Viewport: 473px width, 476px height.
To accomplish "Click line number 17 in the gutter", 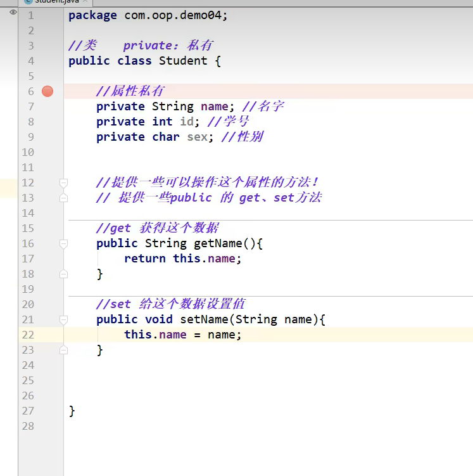I will [28, 259].
